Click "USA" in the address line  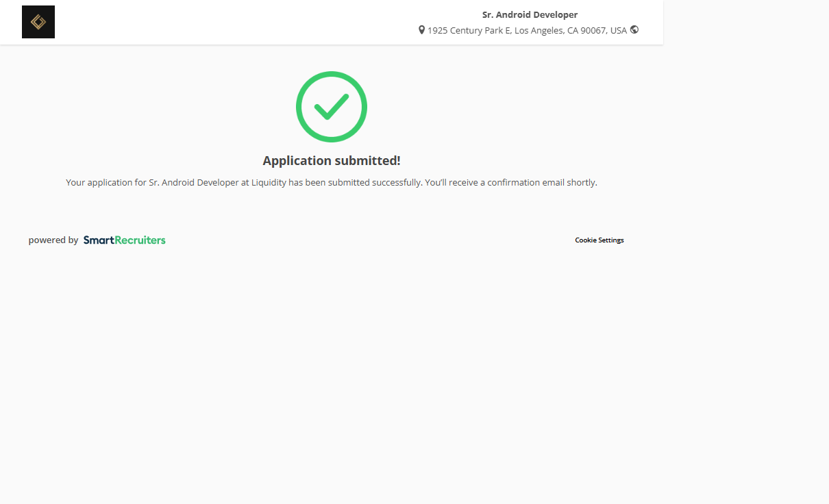click(619, 30)
